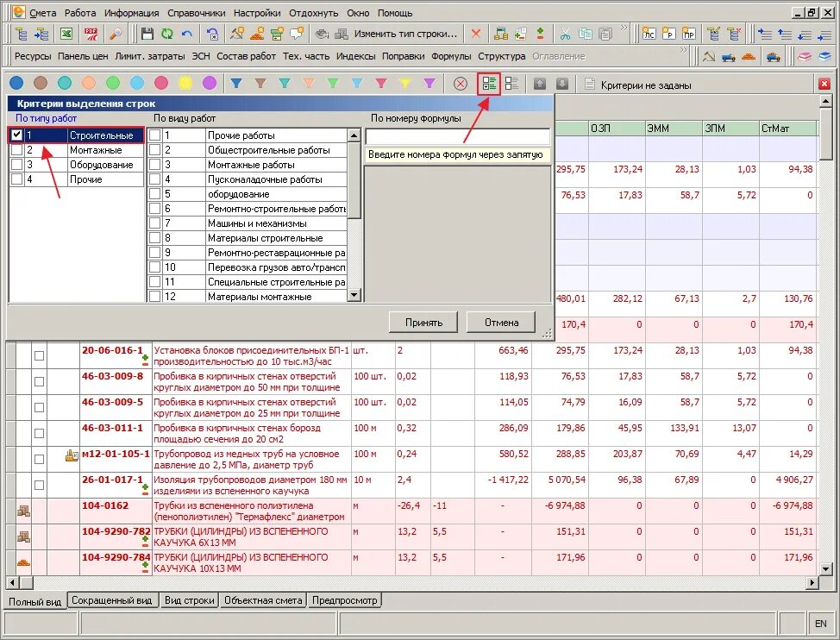Viewport: 840px width, 640px height.
Task: Open the Настройки menu
Action: click(257, 13)
